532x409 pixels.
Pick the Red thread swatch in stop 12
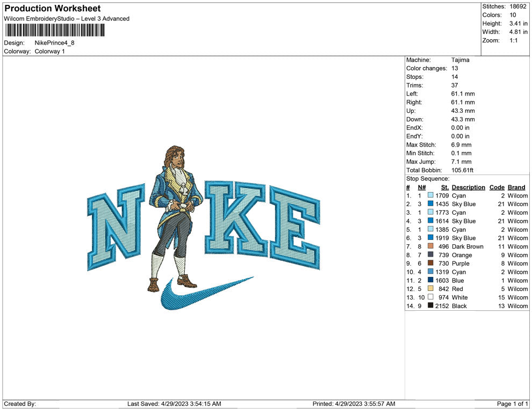[x=430, y=289]
